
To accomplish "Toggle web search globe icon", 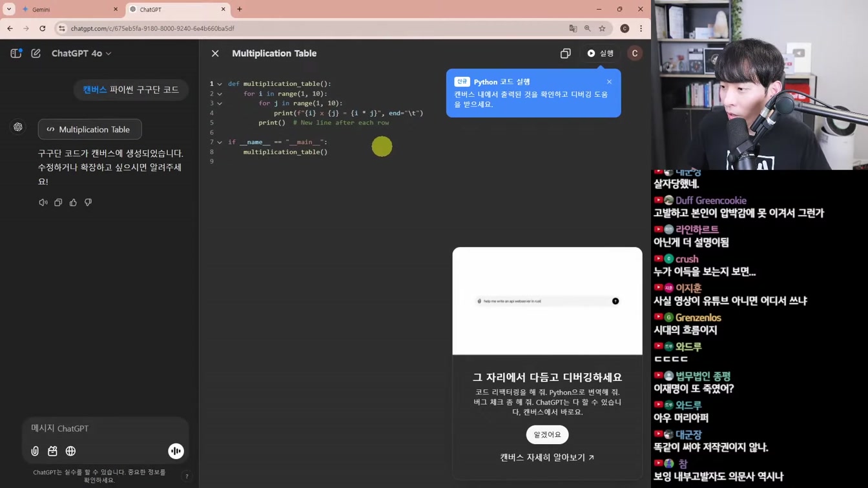I will [x=71, y=451].
